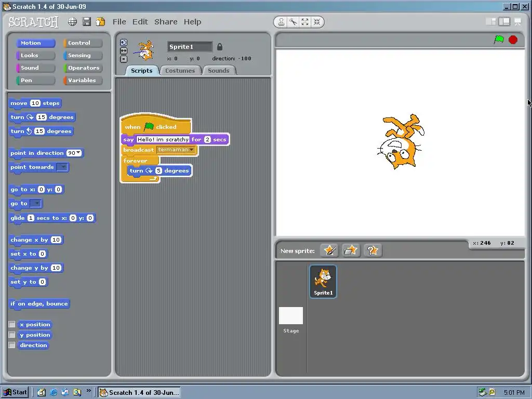This screenshot has height=399, width=532.
Task: Click the green flag to start
Action: pos(499,39)
